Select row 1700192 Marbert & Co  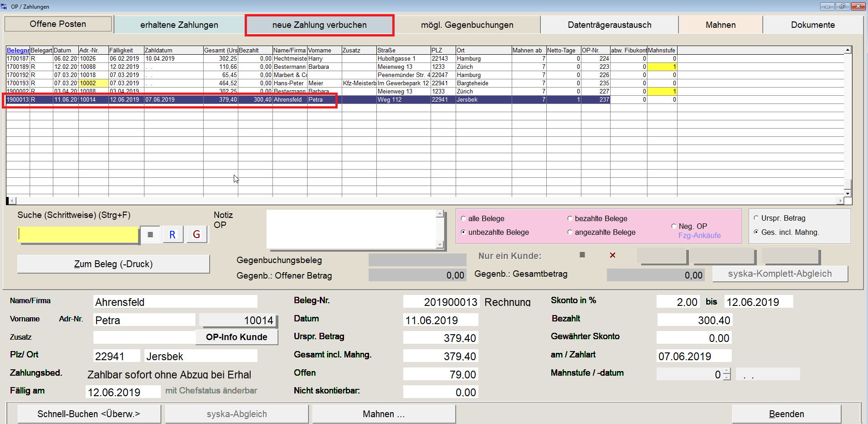coord(342,75)
